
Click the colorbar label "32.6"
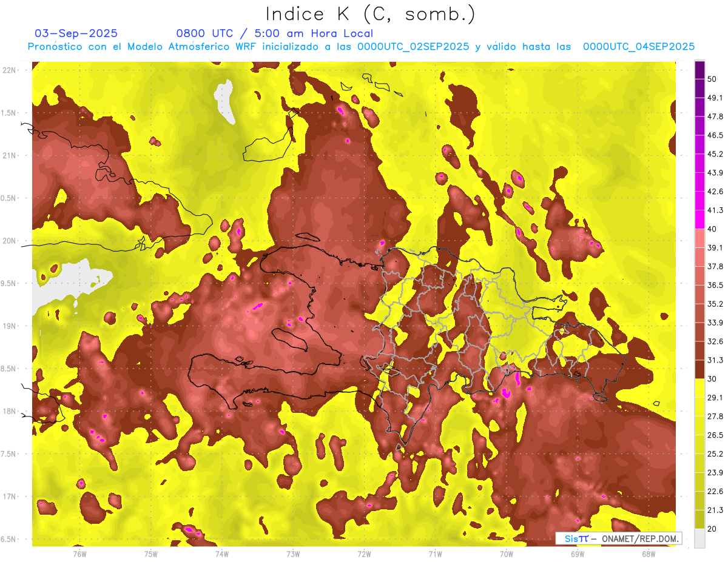[x=715, y=341]
